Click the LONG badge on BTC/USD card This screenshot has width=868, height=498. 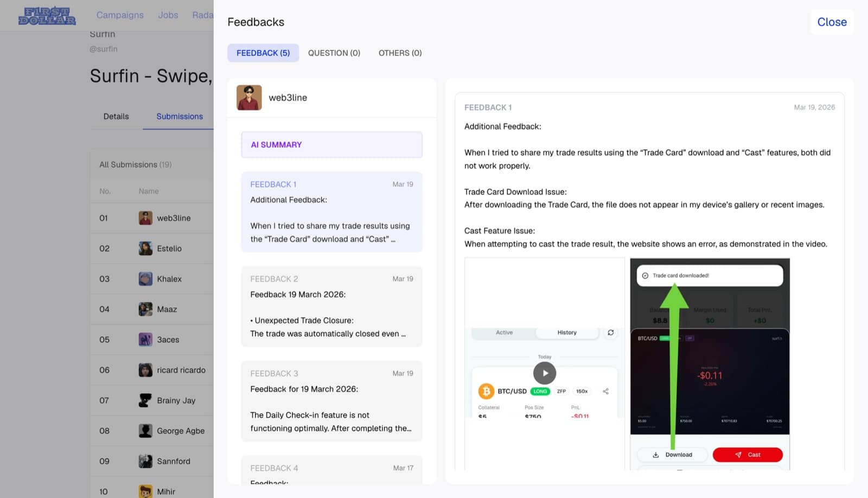pyautogui.click(x=540, y=391)
